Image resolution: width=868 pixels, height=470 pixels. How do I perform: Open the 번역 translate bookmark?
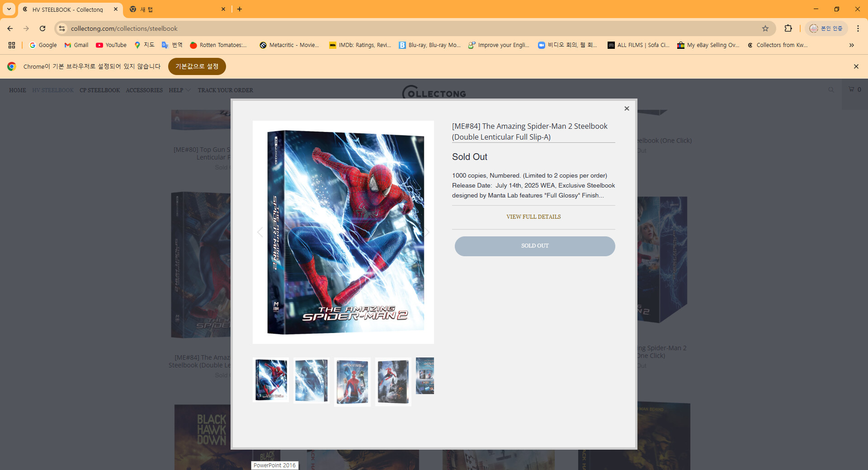point(172,45)
